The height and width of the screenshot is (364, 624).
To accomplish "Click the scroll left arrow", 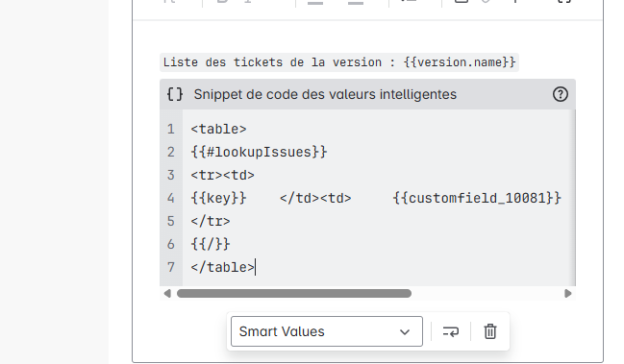I will (167, 294).
